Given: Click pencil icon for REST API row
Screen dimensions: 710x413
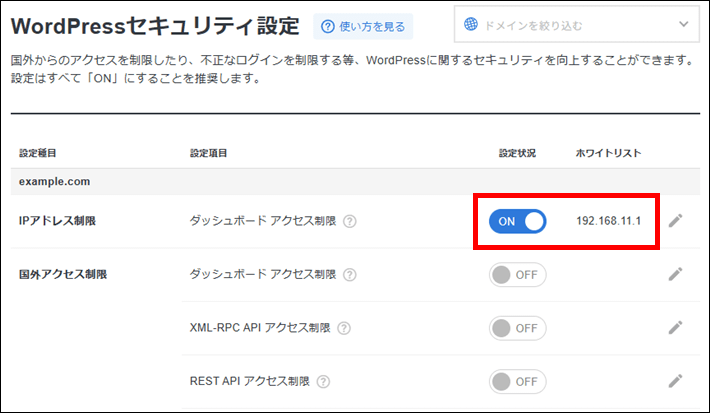Looking at the screenshot, I should pos(675,381).
